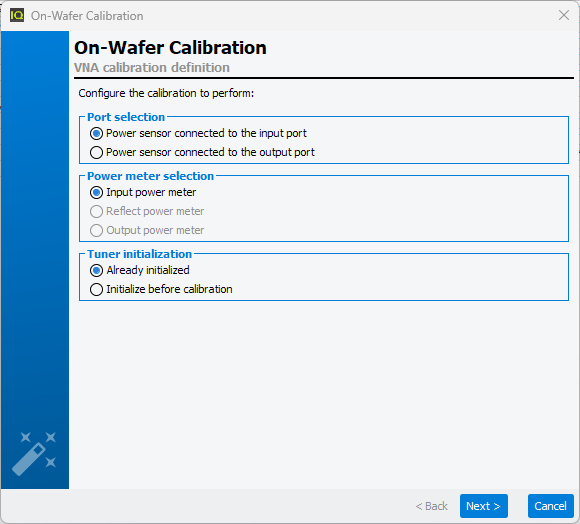Choose the Output power meter option

pos(147,230)
